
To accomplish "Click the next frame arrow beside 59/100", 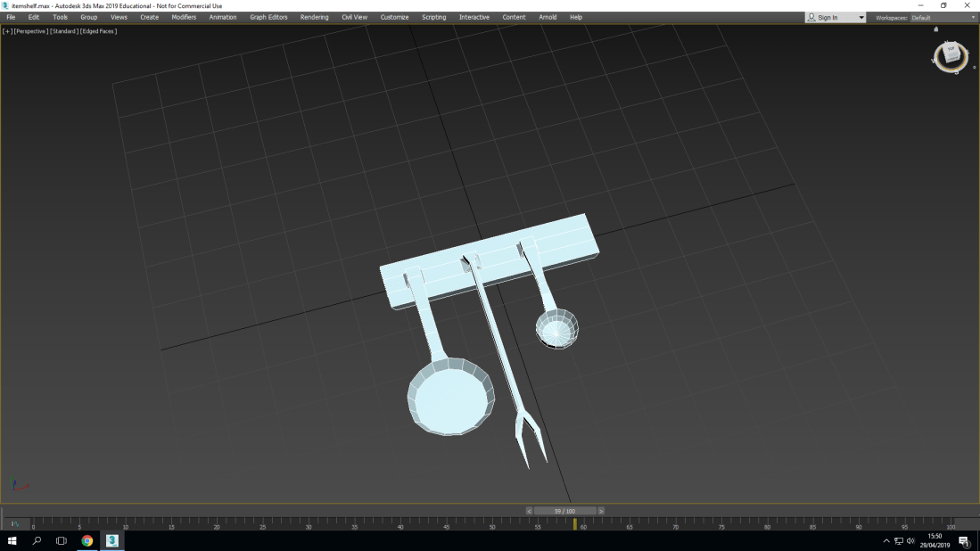I will coord(603,511).
